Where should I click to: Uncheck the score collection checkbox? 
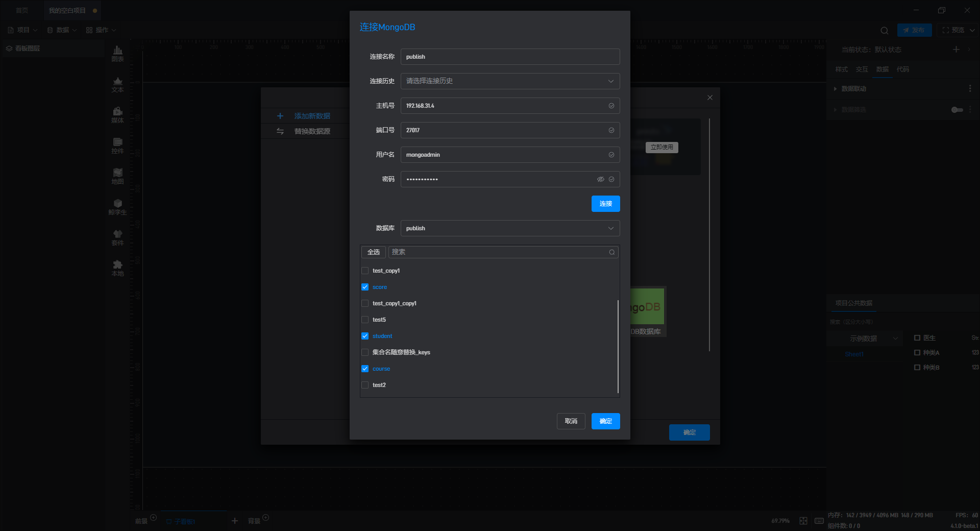(365, 287)
